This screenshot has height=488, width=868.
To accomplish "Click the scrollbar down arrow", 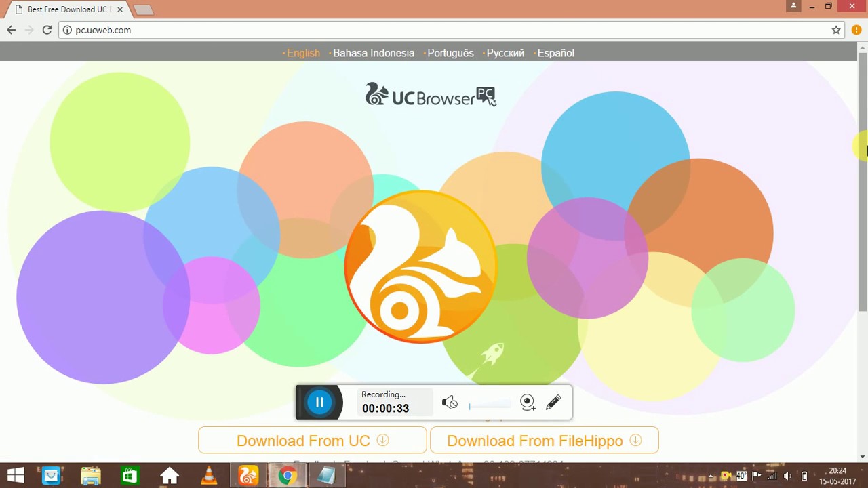I will (x=863, y=456).
